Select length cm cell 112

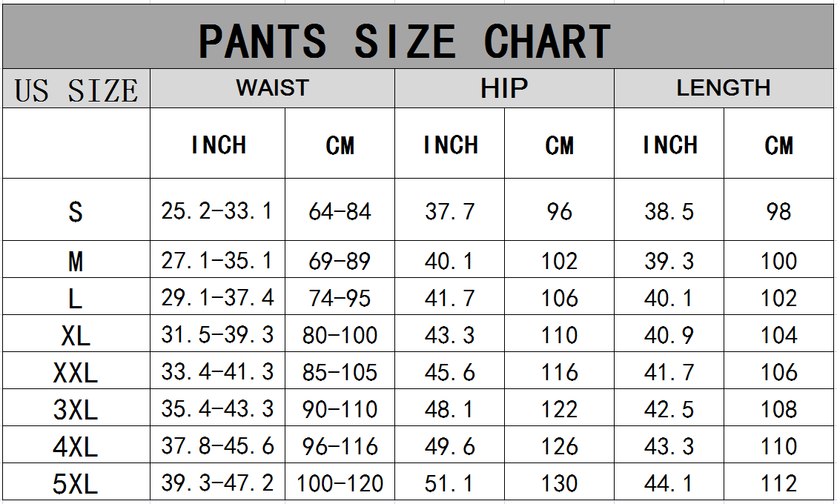(x=778, y=484)
